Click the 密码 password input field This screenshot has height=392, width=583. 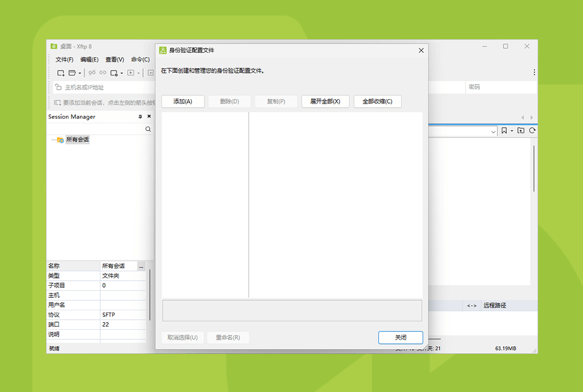501,87
